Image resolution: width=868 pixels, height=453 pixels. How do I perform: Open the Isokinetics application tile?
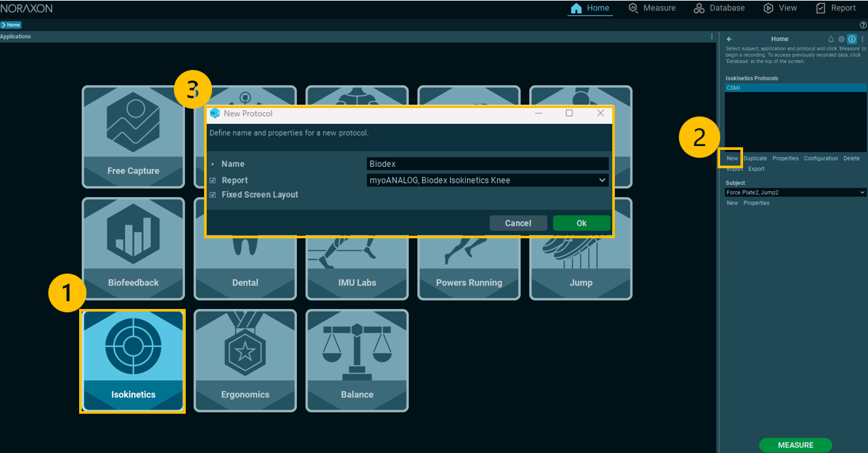coord(133,361)
